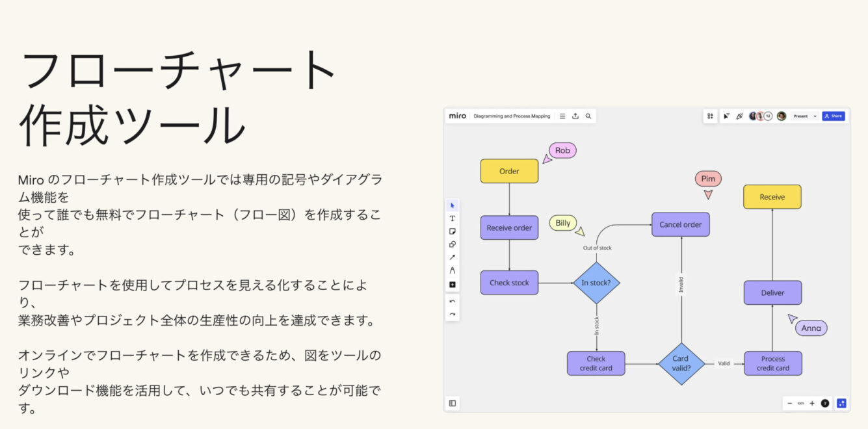868x429 pixels.
Task: Open the collaborator avatars count badge
Action: (768, 116)
